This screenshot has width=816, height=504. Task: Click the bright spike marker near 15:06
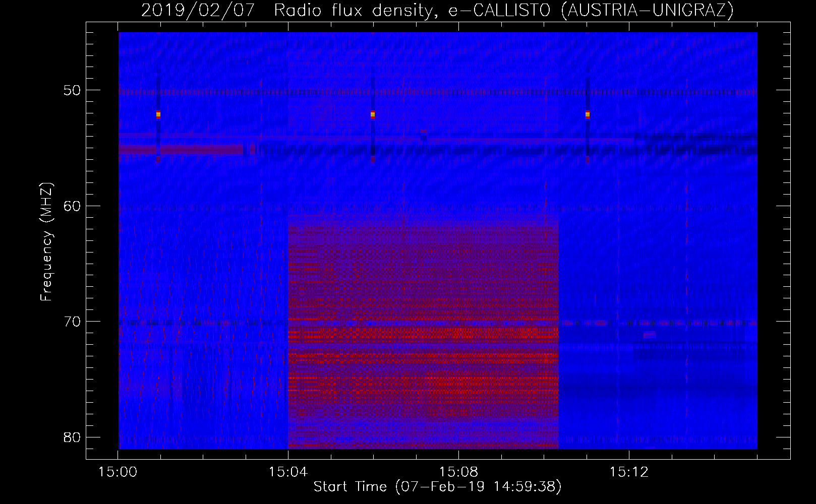pos(373,115)
